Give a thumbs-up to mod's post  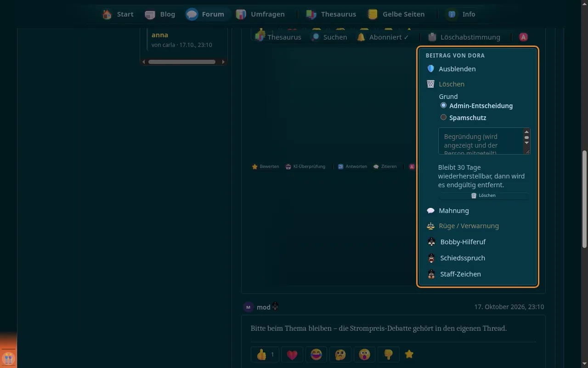click(x=265, y=355)
